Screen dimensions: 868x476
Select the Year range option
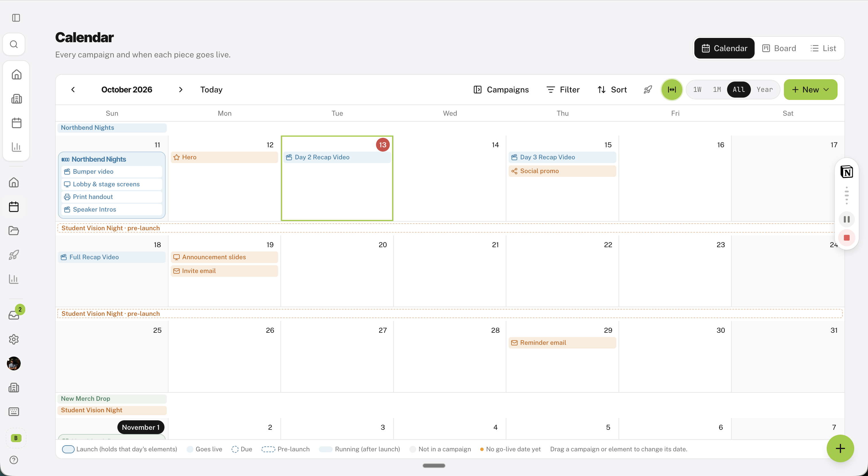pyautogui.click(x=765, y=90)
